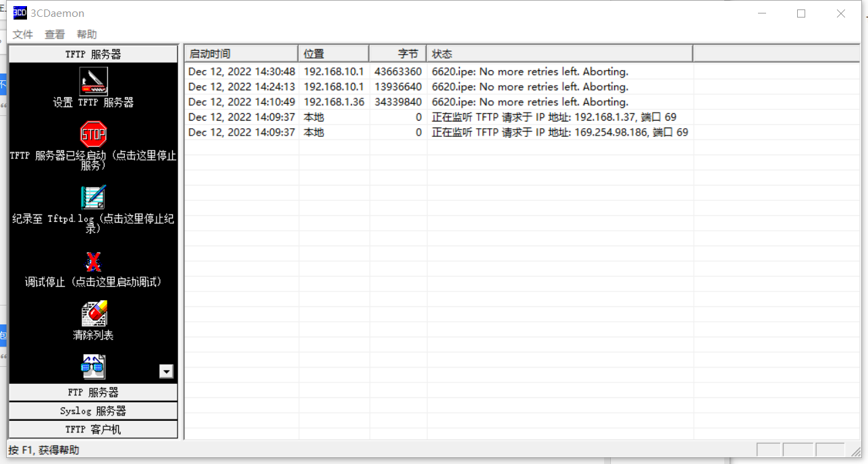Click the Configure TFTP Server pocket-knife icon
This screenshot has width=868, height=464.
click(93, 81)
